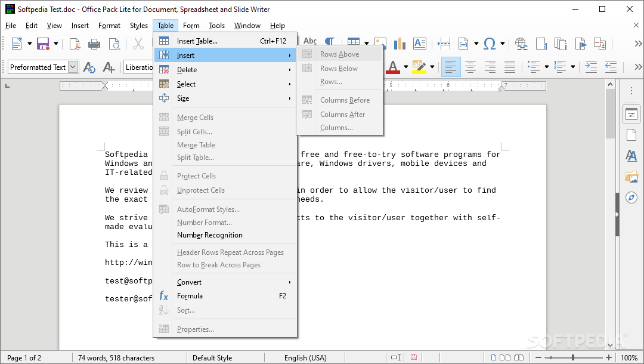Switch to book view in status bar
This screenshot has width=644, height=364.
click(x=519, y=357)
